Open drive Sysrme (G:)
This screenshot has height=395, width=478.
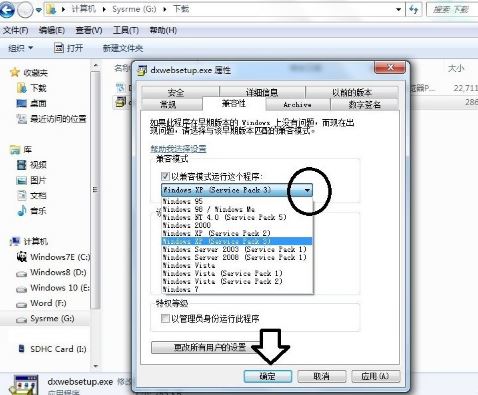click(x=45, y=319)
